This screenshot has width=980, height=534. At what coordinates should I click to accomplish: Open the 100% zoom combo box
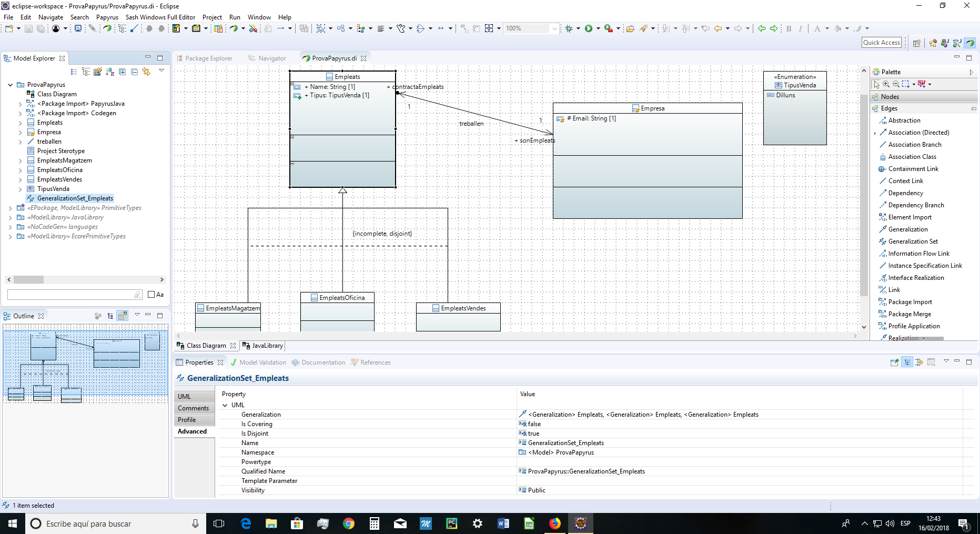tap(531, 28)
